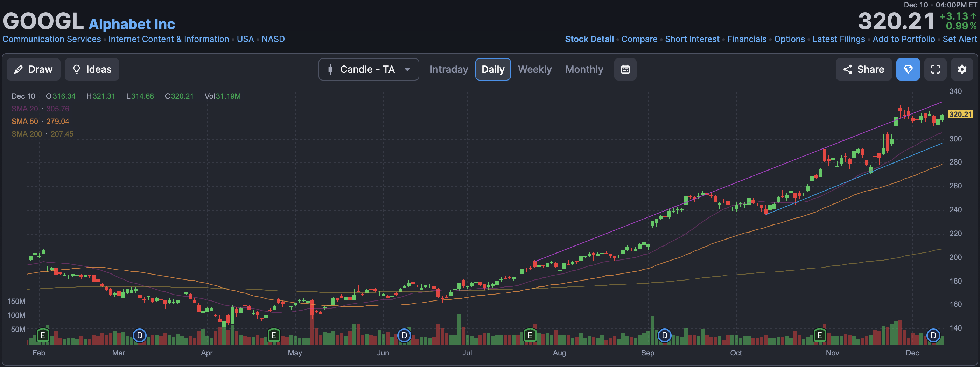This screenshot has height=367, width=980.
Task: Click the yellow 320.21 price tag on axis
Action: tap(960, 114)
